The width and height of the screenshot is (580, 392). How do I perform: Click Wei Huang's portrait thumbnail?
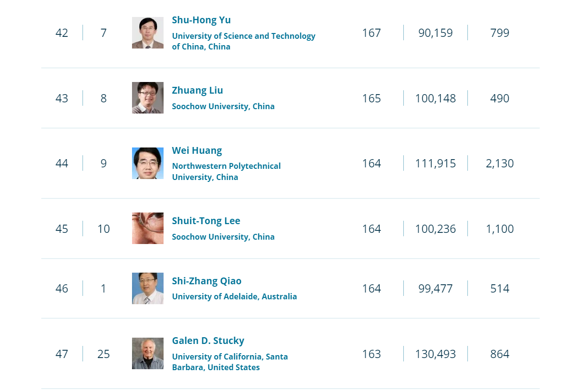pyautogui.click(x=148, y=163)
